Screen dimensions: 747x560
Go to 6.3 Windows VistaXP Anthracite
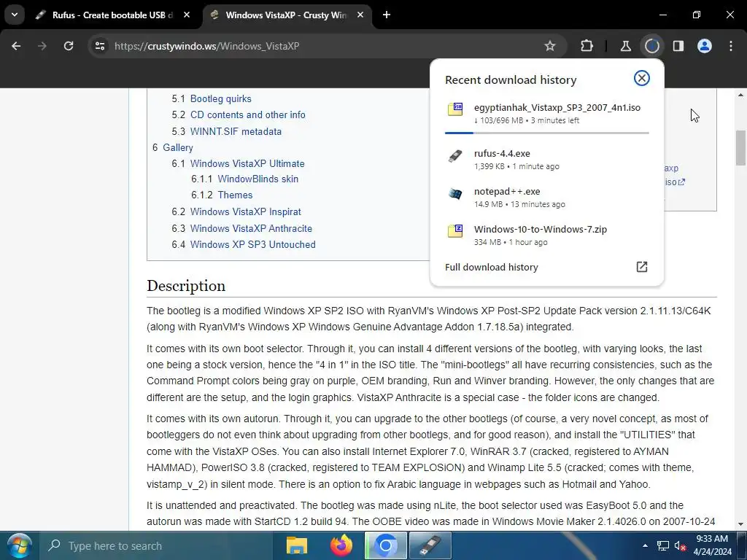(251, 228)
